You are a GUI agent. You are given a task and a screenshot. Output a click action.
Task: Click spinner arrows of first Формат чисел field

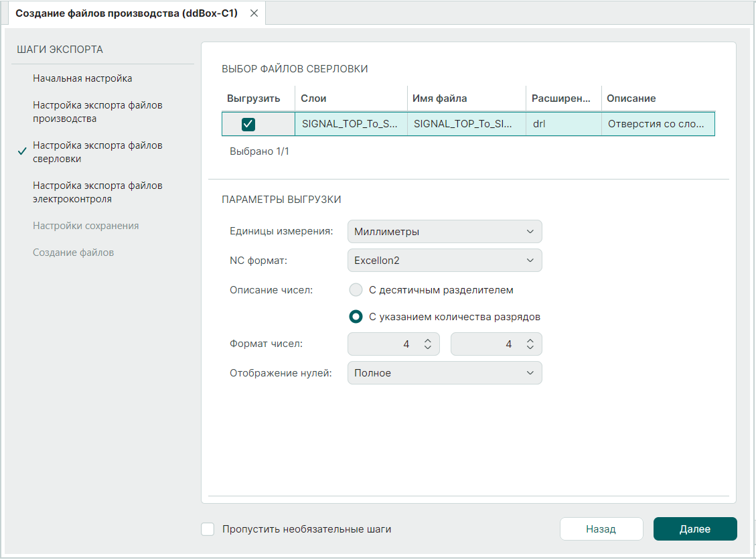(x=427, y=344)
